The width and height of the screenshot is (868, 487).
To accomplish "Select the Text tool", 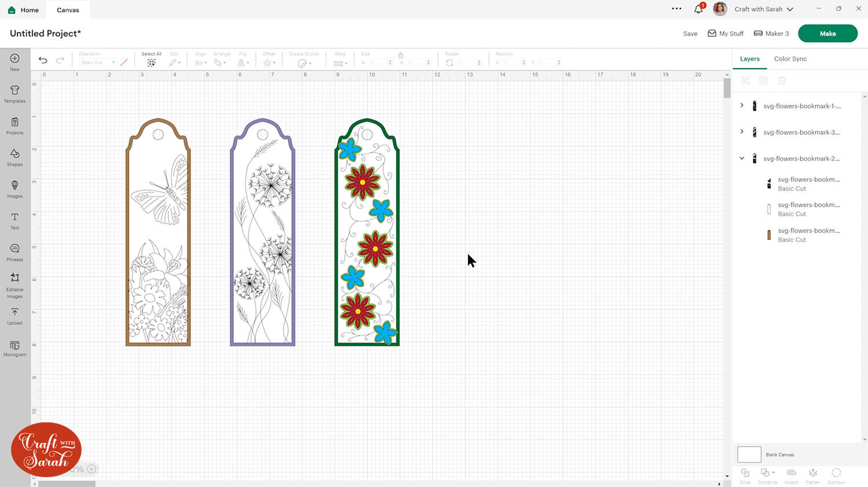I will 14,217.
